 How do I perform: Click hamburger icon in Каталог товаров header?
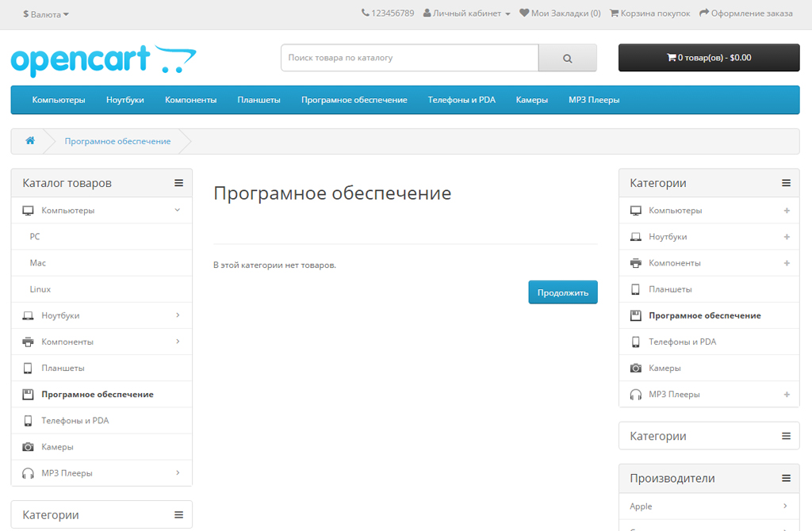pyautogui.click(x=178, y=183)
